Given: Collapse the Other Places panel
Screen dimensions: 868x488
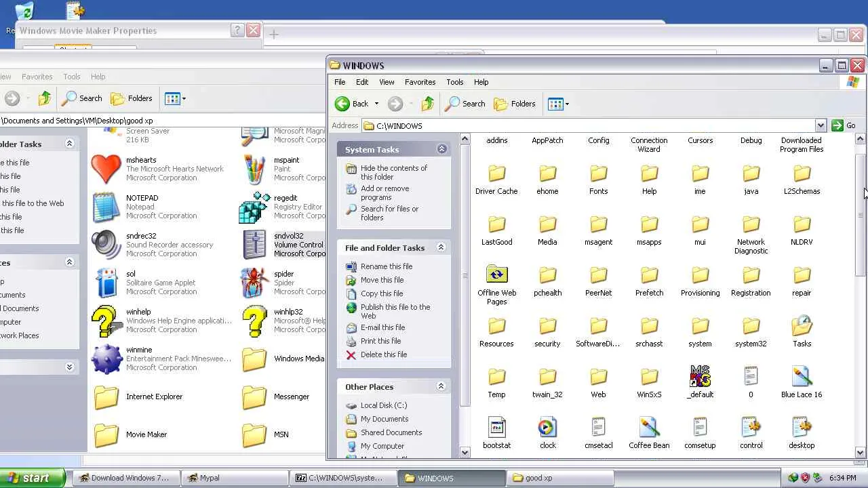Looking at the screenshot, I should (441, 386).
